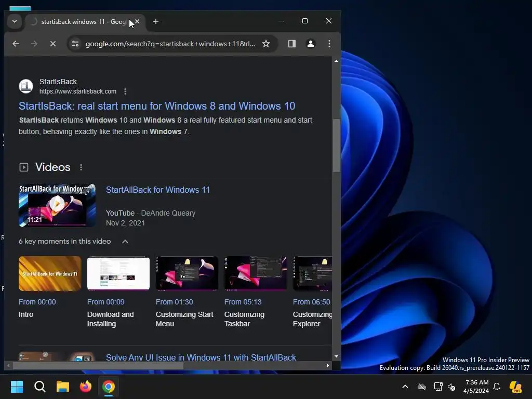Show hidden system tray icons
The width and height of the screenshot is (532, 399).
tap(405, 387)
